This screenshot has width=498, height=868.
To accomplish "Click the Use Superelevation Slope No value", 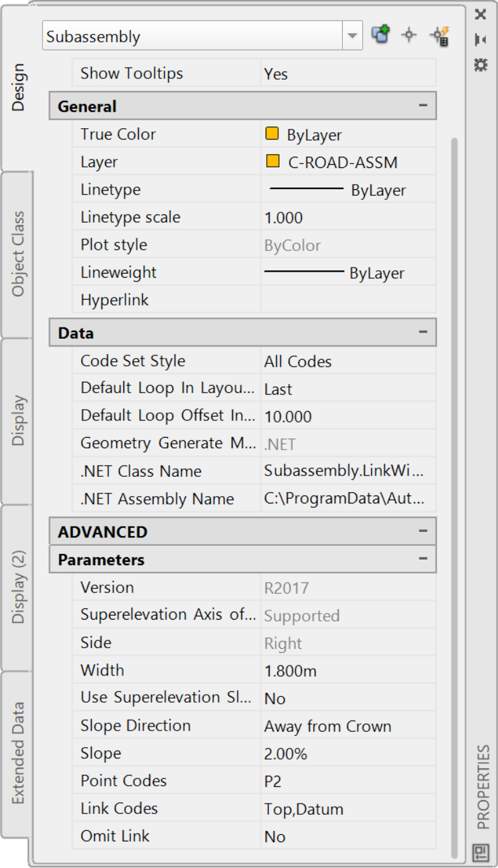I will pos(348,698).
